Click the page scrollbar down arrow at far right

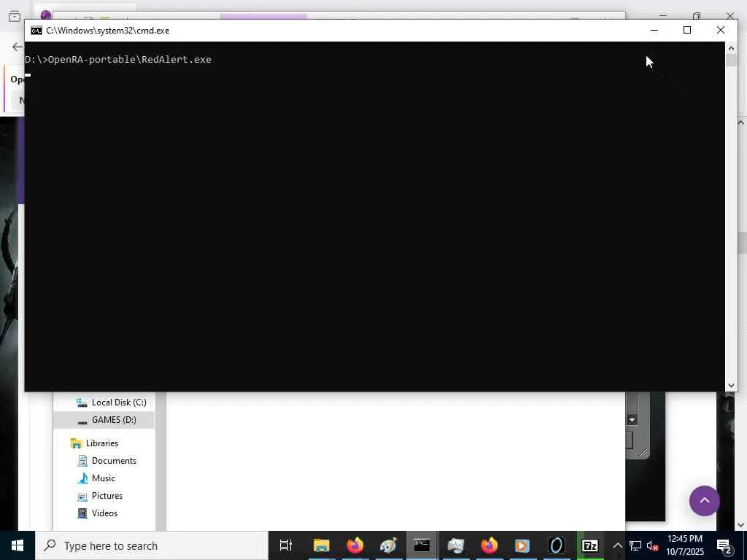(741, 525)
